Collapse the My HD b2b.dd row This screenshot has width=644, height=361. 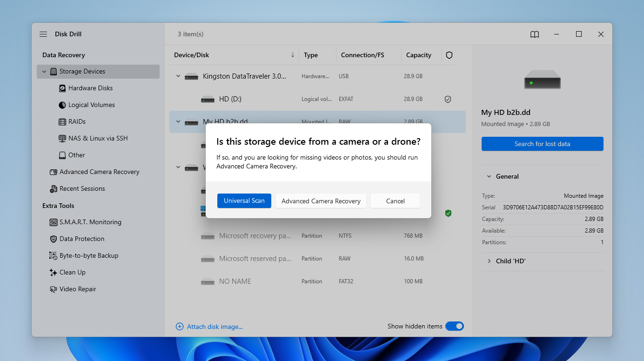[x=178, y=122]
